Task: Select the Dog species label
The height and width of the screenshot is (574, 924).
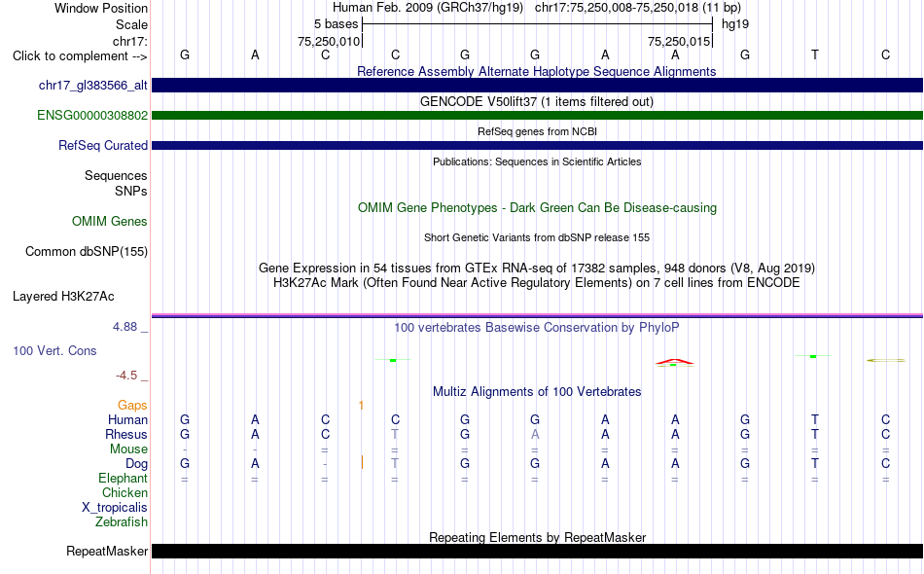Action: (137, 464)
